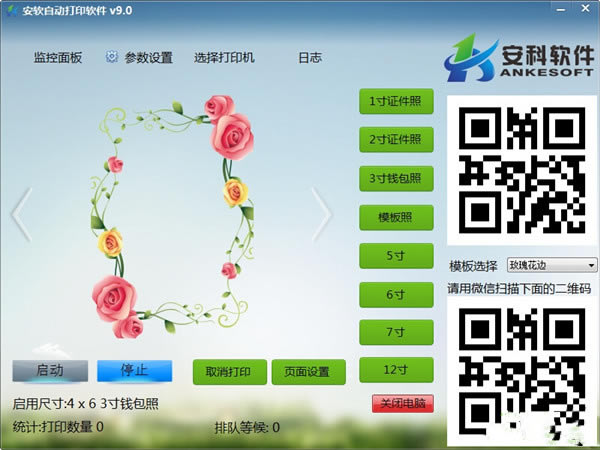Close the application window

pyautogui.click(x=585, y=8)
